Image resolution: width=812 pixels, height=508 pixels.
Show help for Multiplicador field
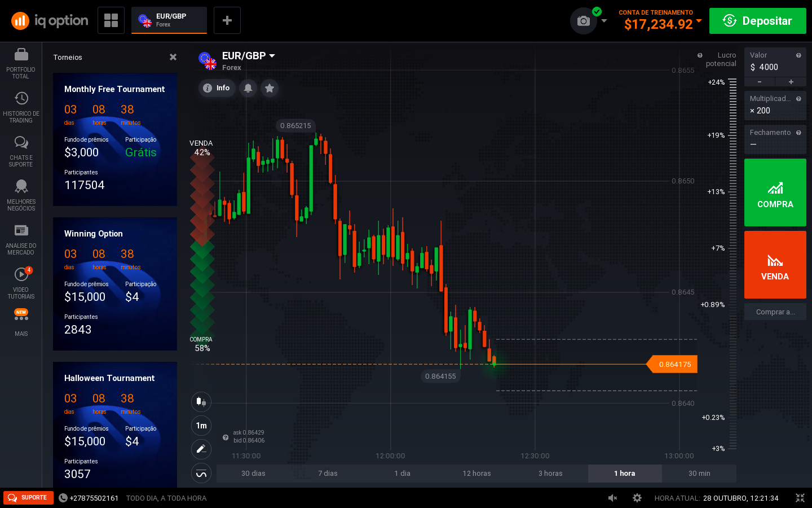[x=798, y=99]
